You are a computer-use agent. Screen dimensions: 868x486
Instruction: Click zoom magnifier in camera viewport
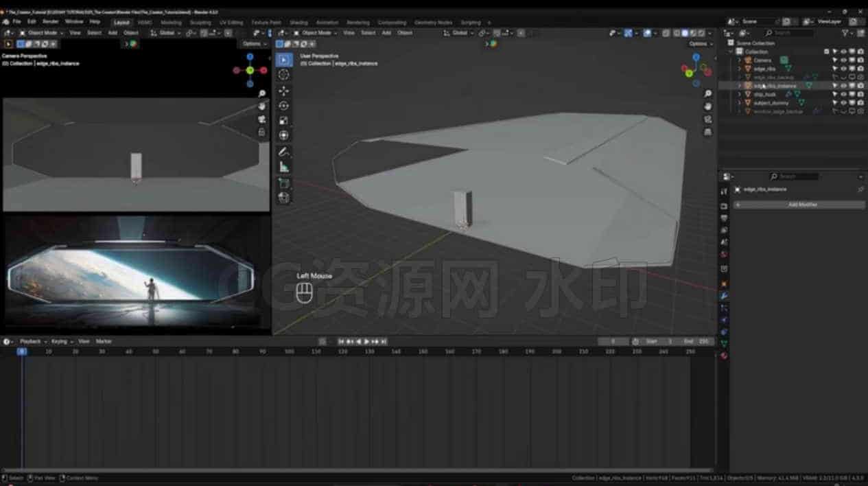click(x=261, y=94)
